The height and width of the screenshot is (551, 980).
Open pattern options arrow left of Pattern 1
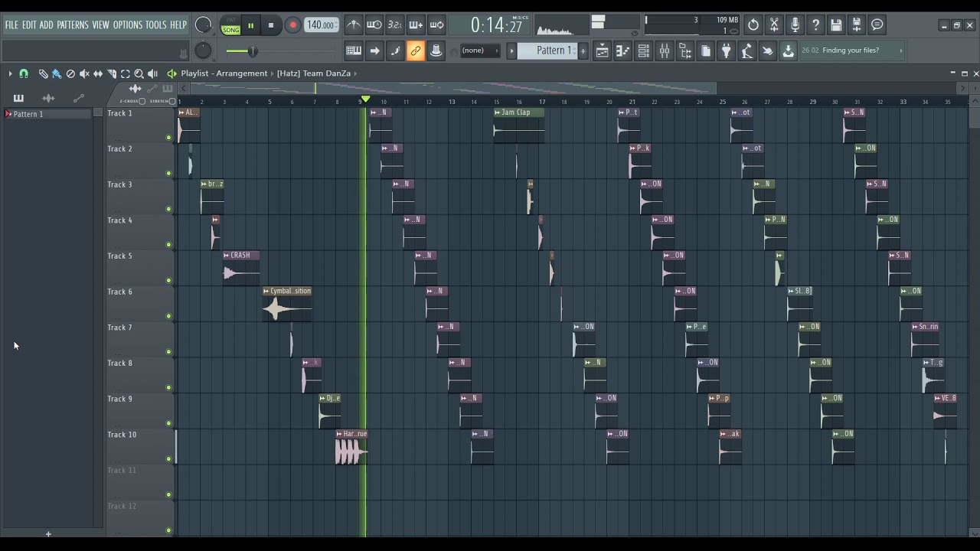click(x=511, y=51)
